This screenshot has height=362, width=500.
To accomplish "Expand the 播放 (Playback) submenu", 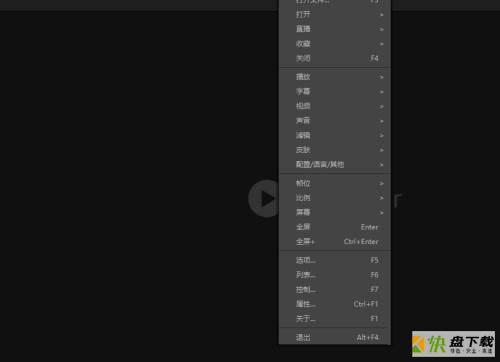I will (335, 77).
